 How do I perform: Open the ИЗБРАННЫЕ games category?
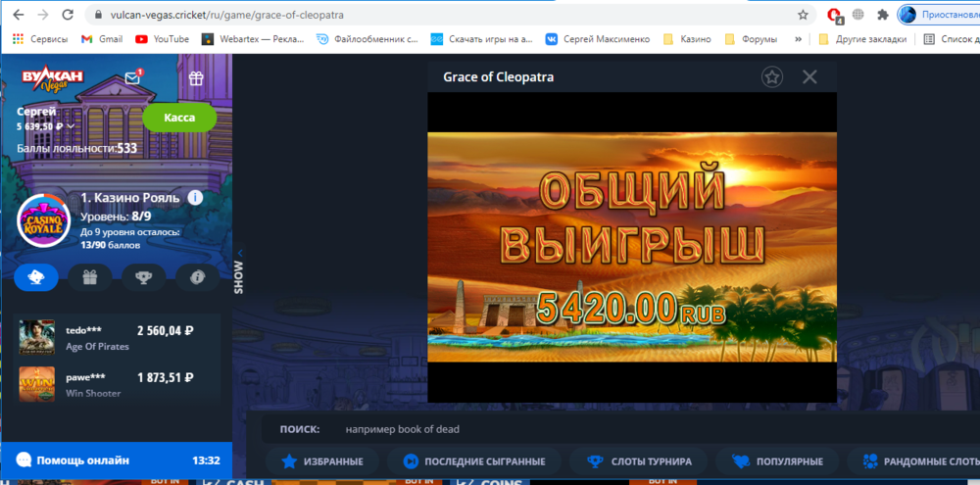pyautogui.click(x=321, y=461)
